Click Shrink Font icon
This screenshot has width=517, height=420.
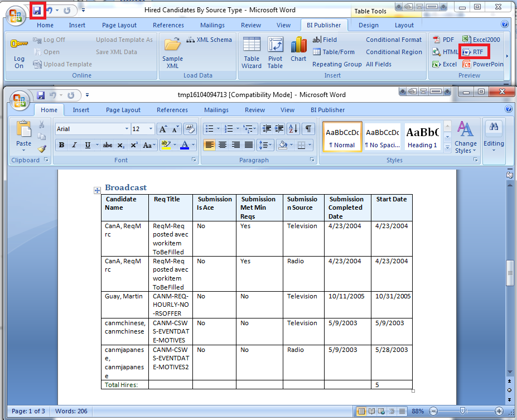click(x=175, y=129)
